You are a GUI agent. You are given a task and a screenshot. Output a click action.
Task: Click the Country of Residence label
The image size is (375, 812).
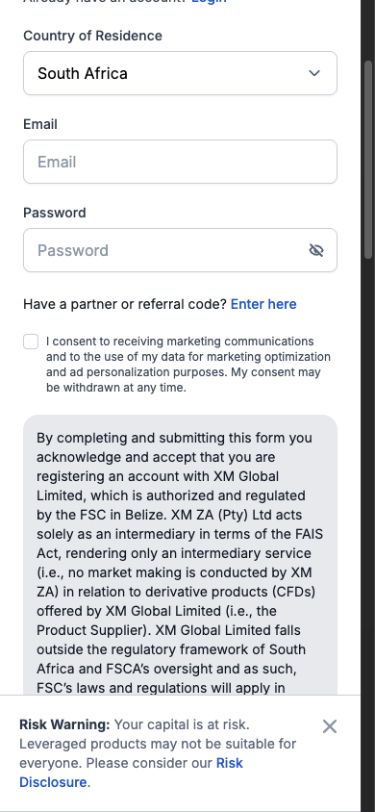click(93, 36)
